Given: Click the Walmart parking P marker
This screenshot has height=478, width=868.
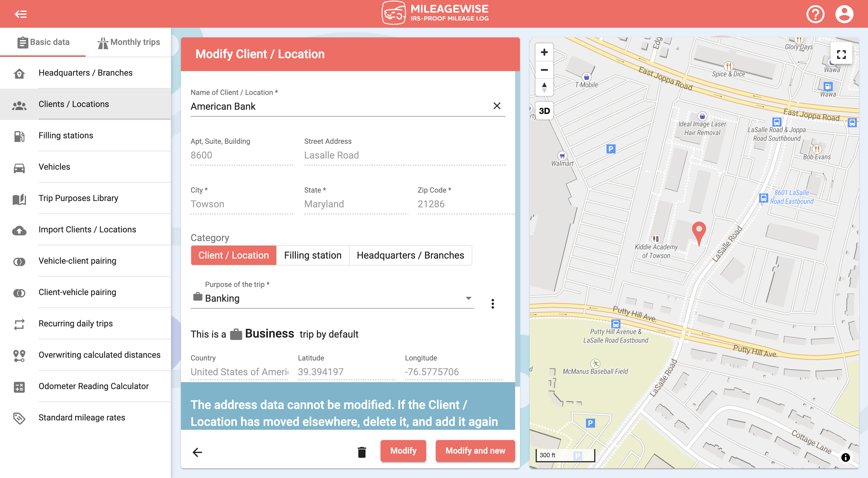Looking at the screenshot, I should pos(610,149).
